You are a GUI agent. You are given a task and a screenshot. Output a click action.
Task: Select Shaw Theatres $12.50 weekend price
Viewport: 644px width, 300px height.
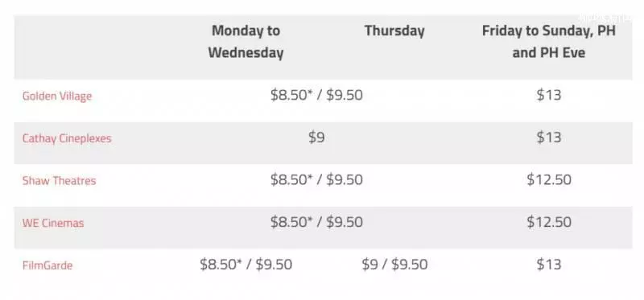click(549, 179)
